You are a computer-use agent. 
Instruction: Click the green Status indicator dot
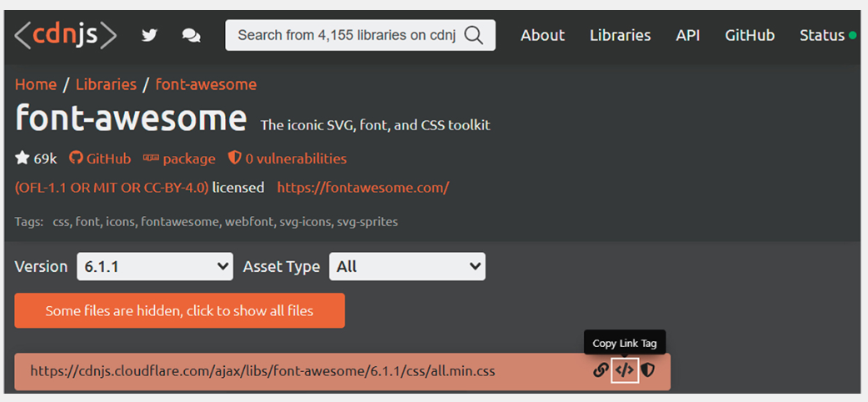852,36
